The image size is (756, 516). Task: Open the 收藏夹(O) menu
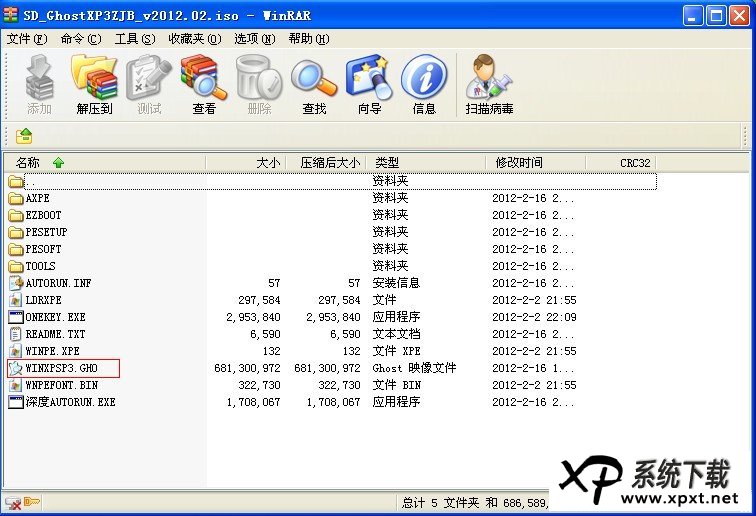[x=195, y=39]
